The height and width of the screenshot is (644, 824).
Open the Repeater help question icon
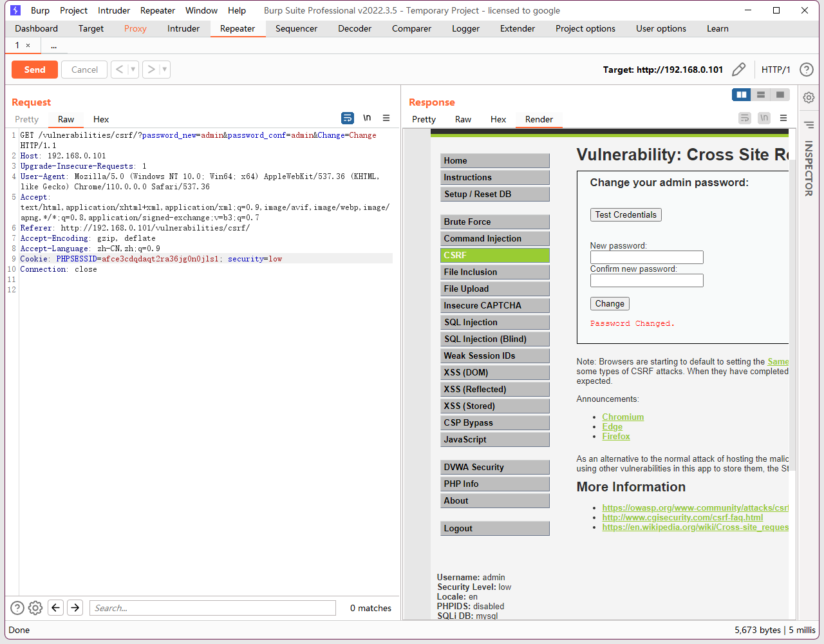point(806,70)
